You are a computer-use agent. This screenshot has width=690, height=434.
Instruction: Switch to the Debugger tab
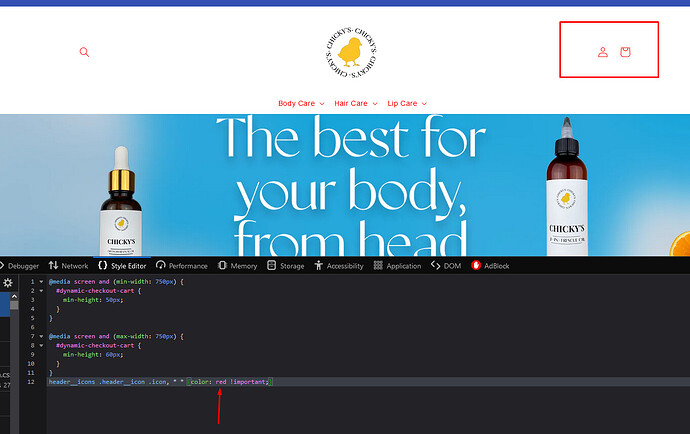click(20, 266)
